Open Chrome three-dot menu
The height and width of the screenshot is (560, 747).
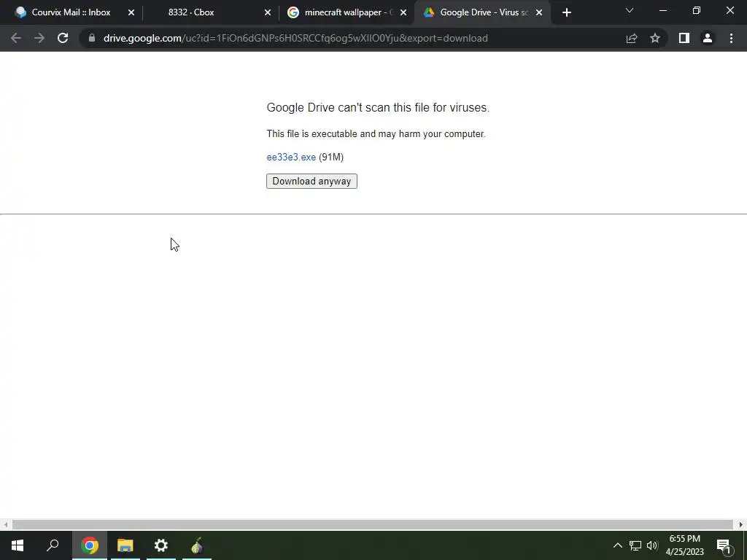click(x=731, y=38)
